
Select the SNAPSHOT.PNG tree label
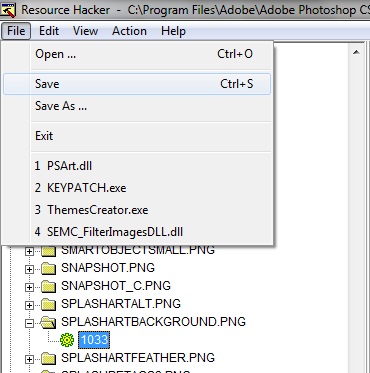[108, 268]
